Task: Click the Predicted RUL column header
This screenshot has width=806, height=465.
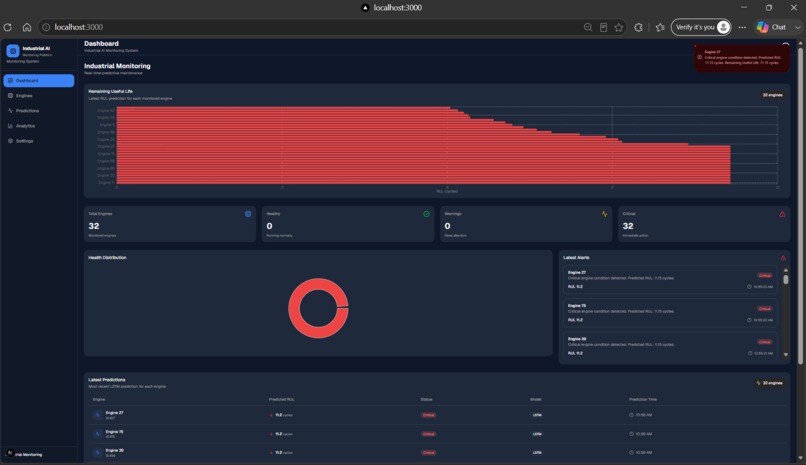Action: point(282,399)
